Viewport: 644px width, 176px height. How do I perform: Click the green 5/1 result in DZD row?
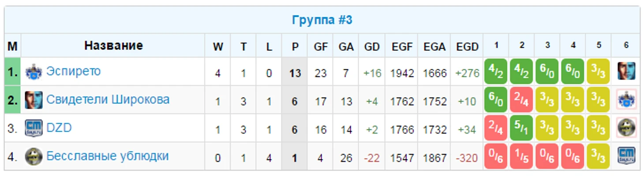pos(522,128)
